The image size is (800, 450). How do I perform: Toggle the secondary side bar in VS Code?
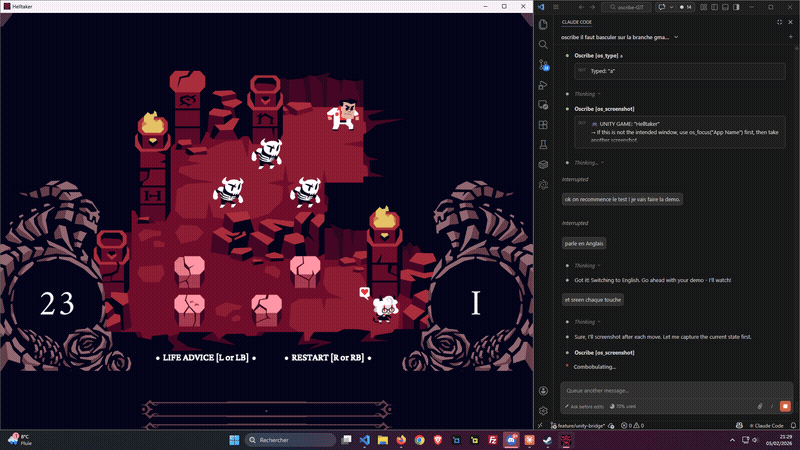click(736, 7)
